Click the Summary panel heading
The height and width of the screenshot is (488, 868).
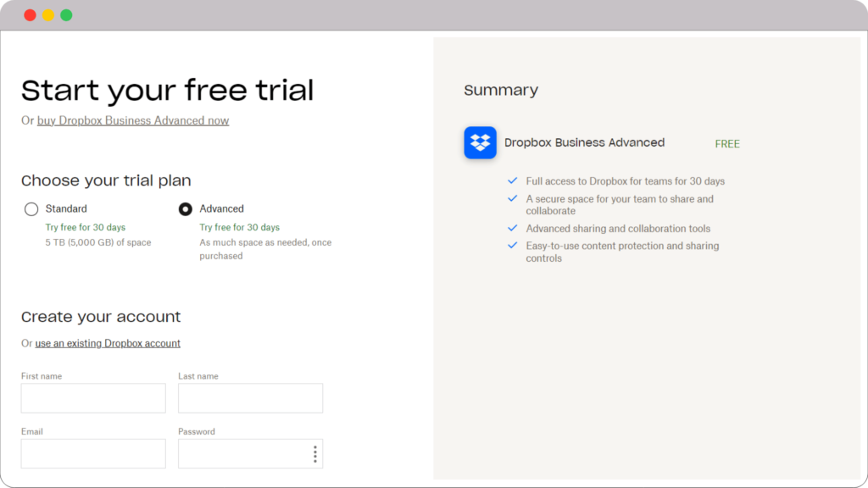tap(500, 90)
